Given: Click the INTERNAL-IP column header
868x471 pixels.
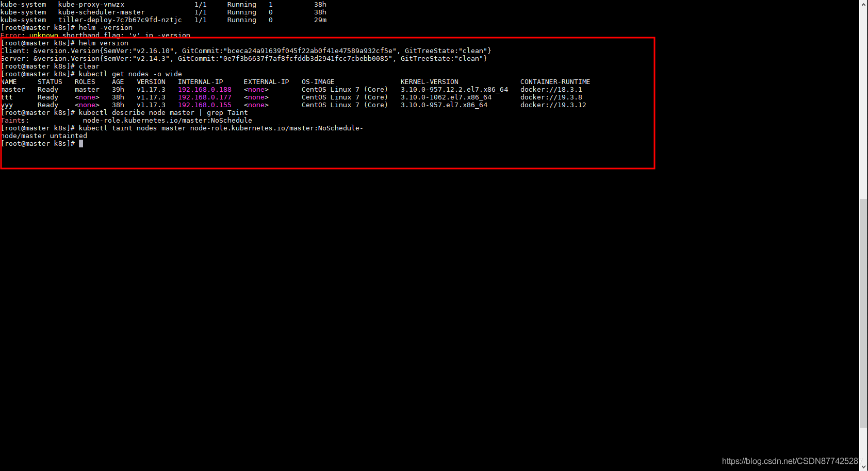Looking at the screenshot, I should click(201, 82).
